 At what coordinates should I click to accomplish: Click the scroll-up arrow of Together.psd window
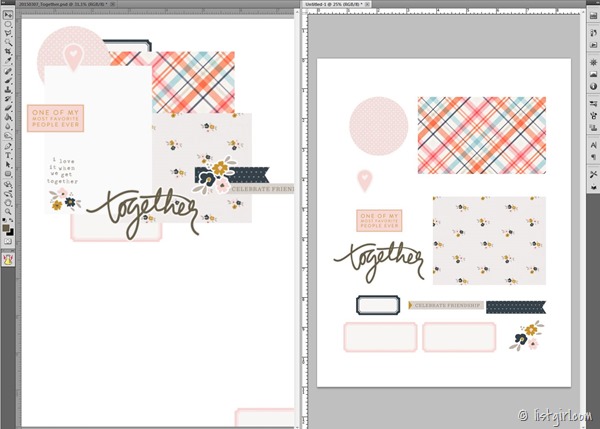297,12
